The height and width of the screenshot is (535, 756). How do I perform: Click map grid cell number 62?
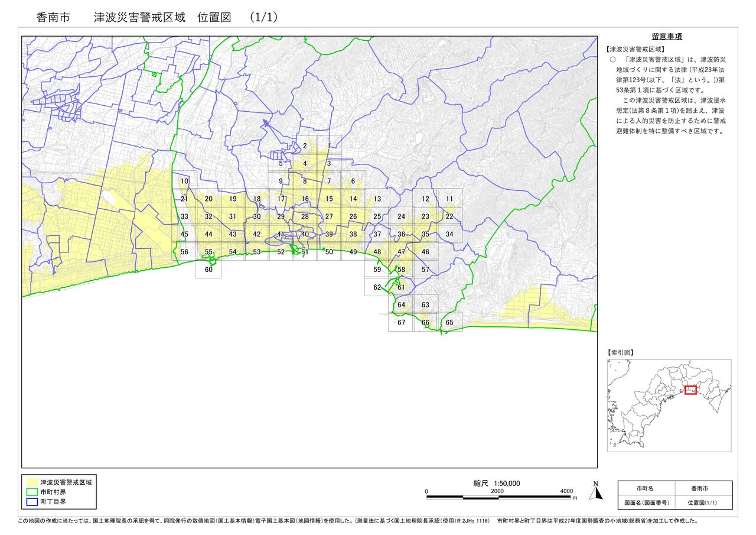tap(377, 287)
